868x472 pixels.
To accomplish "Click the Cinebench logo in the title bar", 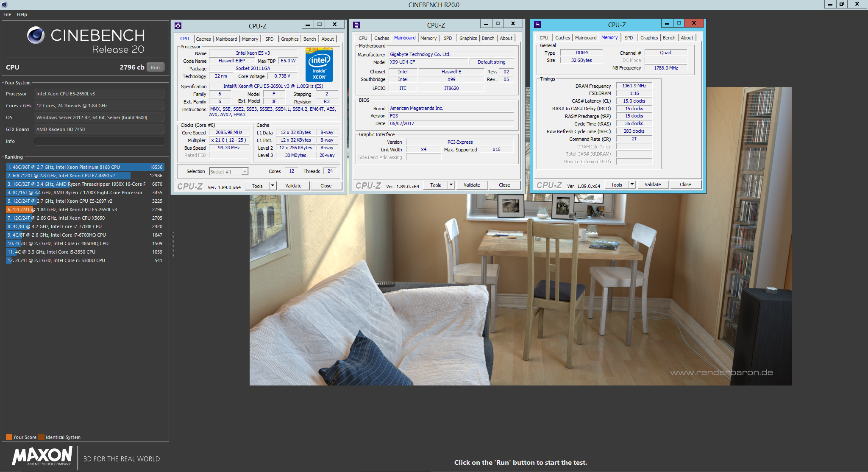I will click(x=4, y=4).
